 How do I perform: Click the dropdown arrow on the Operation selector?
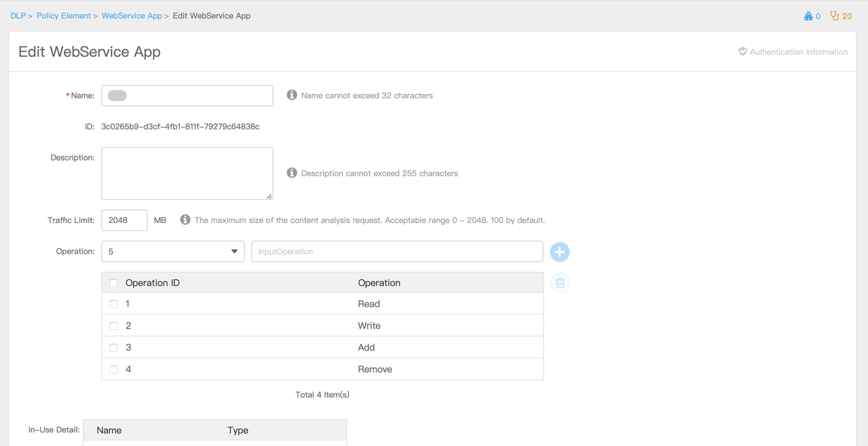(x=234, y=251)
